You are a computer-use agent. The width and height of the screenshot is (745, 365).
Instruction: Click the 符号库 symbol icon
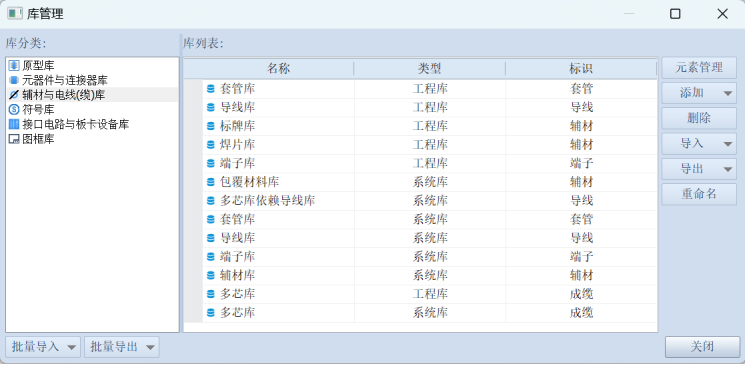(x=14, y=110)
